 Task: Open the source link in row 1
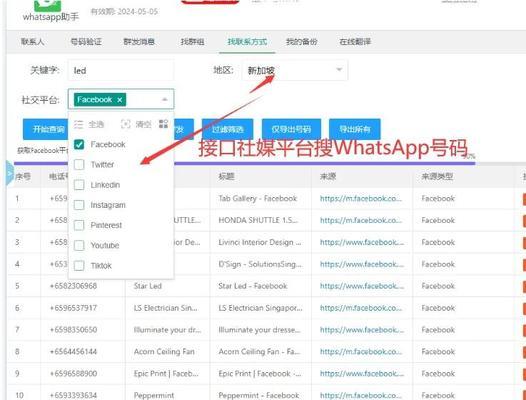[361, 198]
